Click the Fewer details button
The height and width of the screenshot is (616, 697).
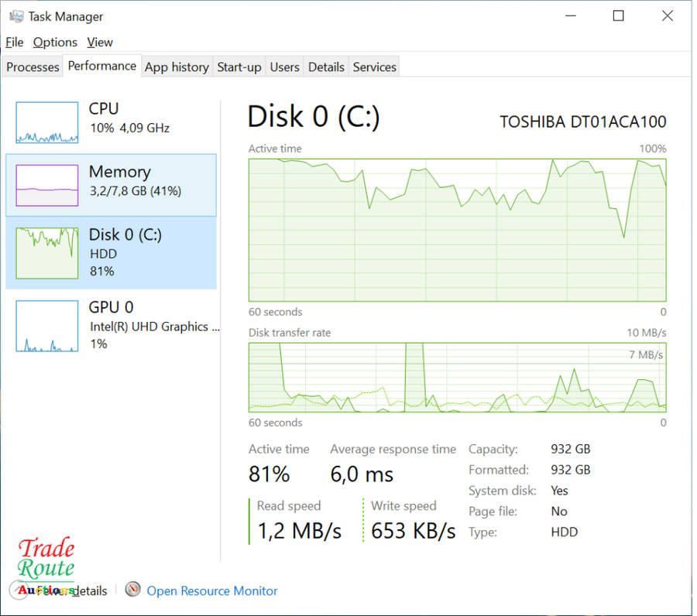(70, 591)
